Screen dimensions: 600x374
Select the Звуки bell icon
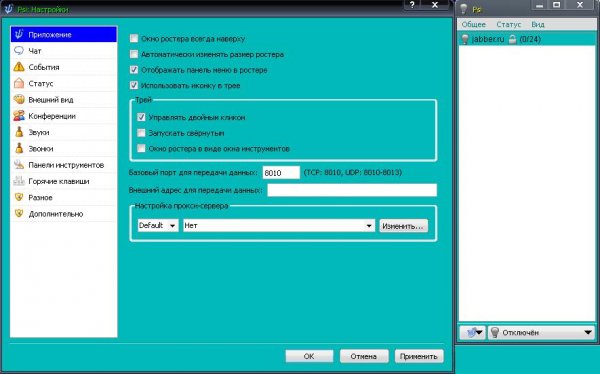(19, 132)
